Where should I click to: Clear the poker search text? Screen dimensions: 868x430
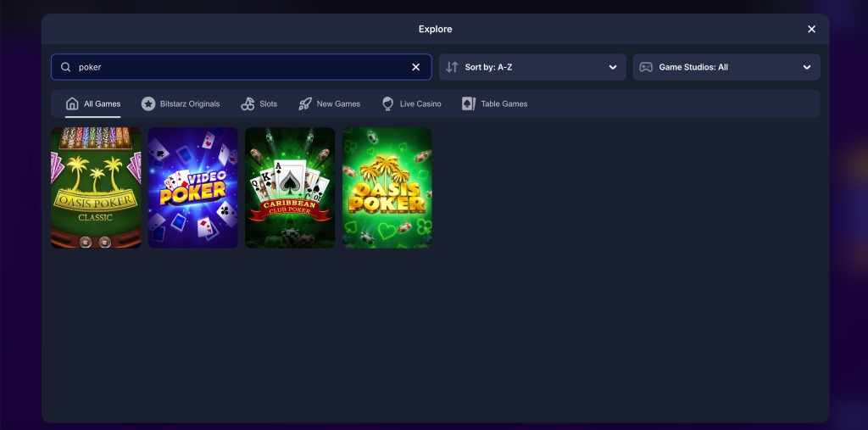click(x=415, y=67)
